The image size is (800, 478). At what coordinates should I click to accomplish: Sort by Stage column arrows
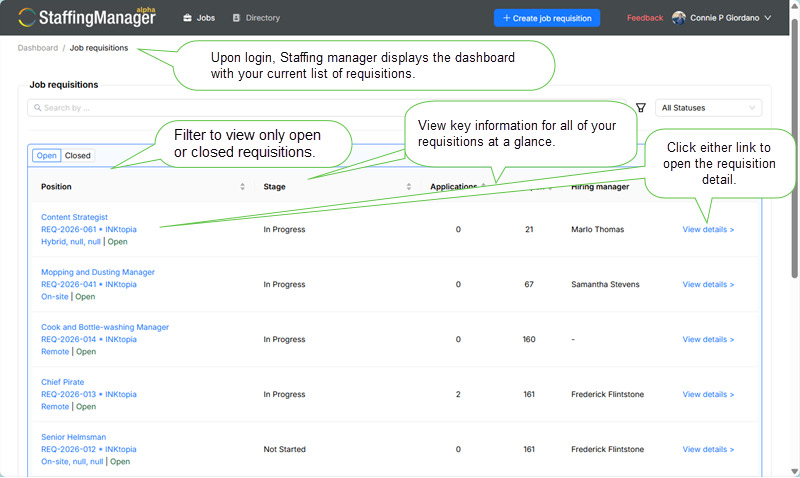point(409,187)
